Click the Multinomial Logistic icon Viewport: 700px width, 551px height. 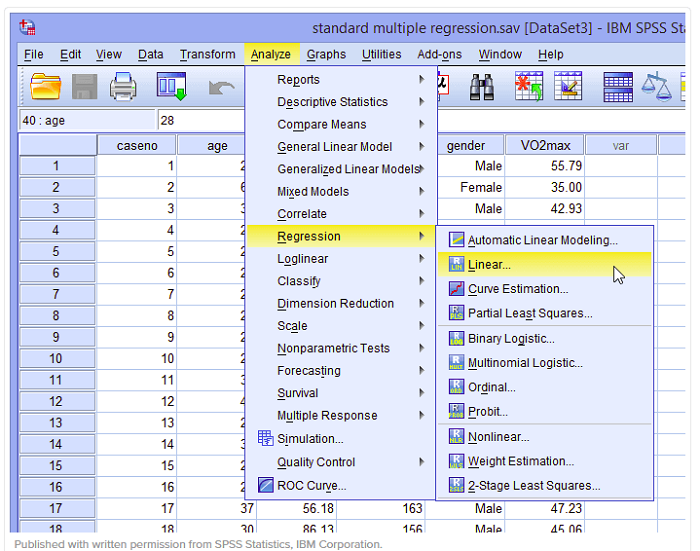pos(456,363)
